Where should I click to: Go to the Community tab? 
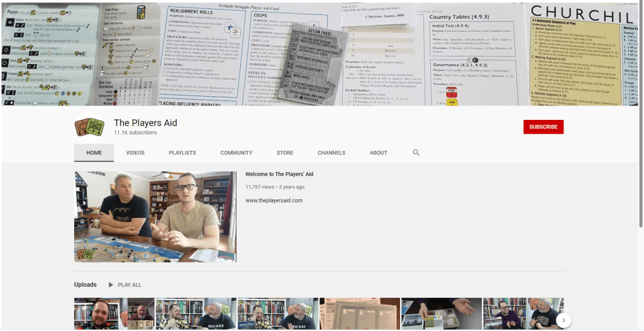tap(236, 153)
